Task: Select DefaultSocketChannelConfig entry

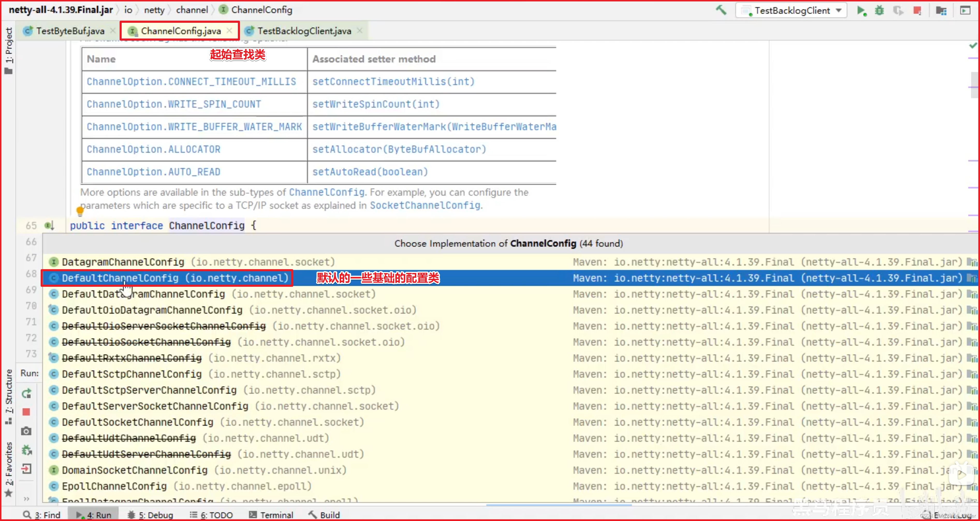Action: [510, 422]
